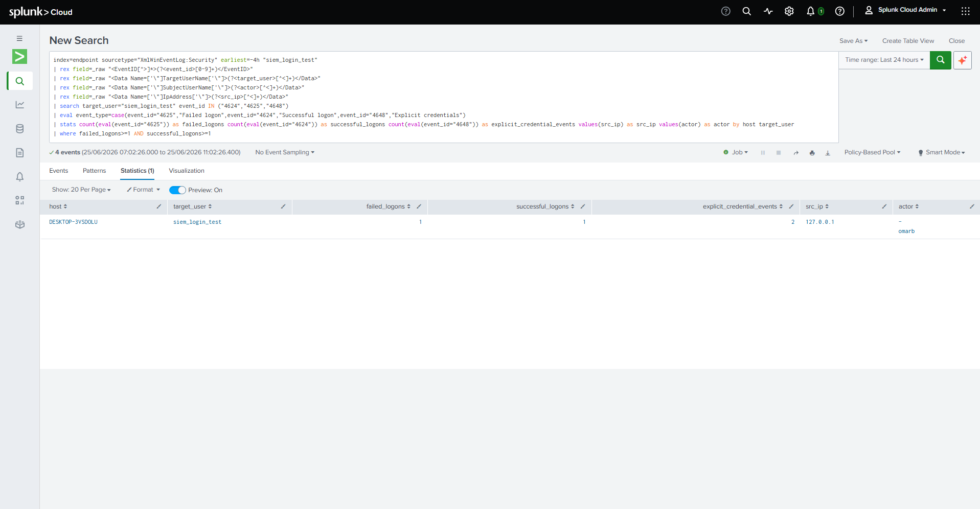Viewport: 980px width, 509px height.
Task: Sort by the target_user column header
Action: [x=192, y=206]
